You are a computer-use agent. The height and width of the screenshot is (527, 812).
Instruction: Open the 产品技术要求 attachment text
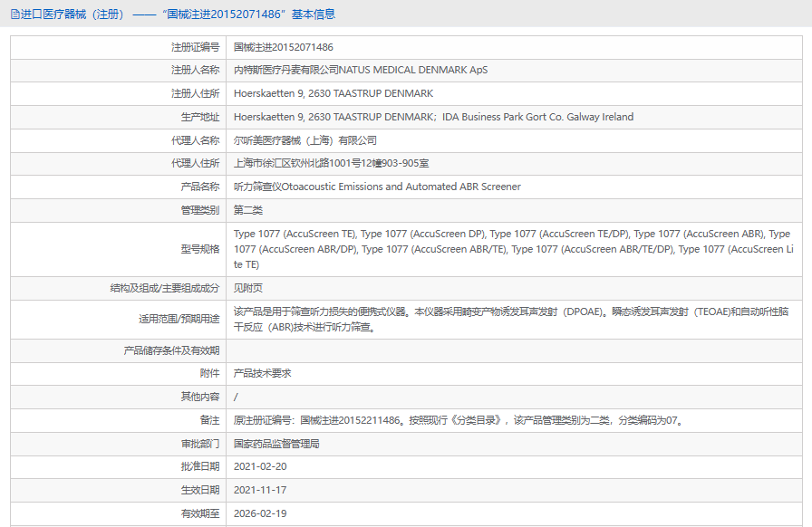pyautogui.click(x=263, y=373)
